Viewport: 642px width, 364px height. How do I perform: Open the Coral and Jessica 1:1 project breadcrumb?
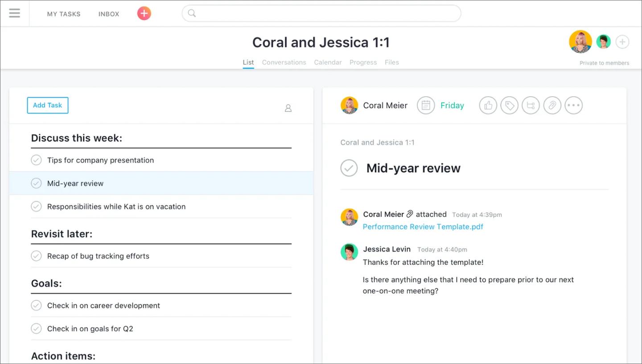pyautogui.click(x=377, y=143)
